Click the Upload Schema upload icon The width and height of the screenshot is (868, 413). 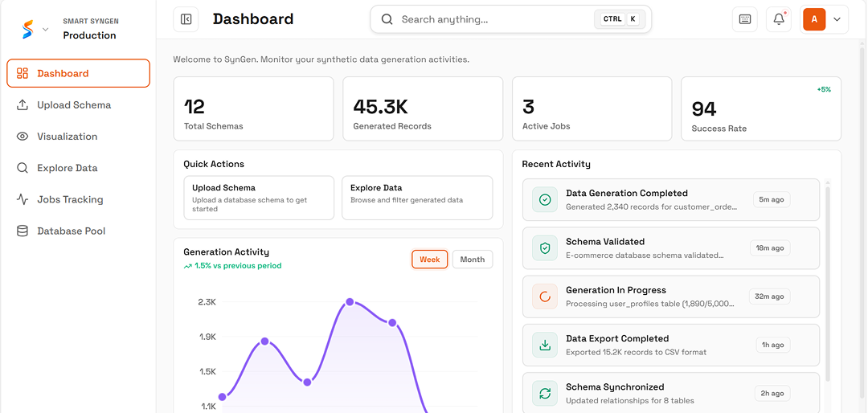coord(23,104)
